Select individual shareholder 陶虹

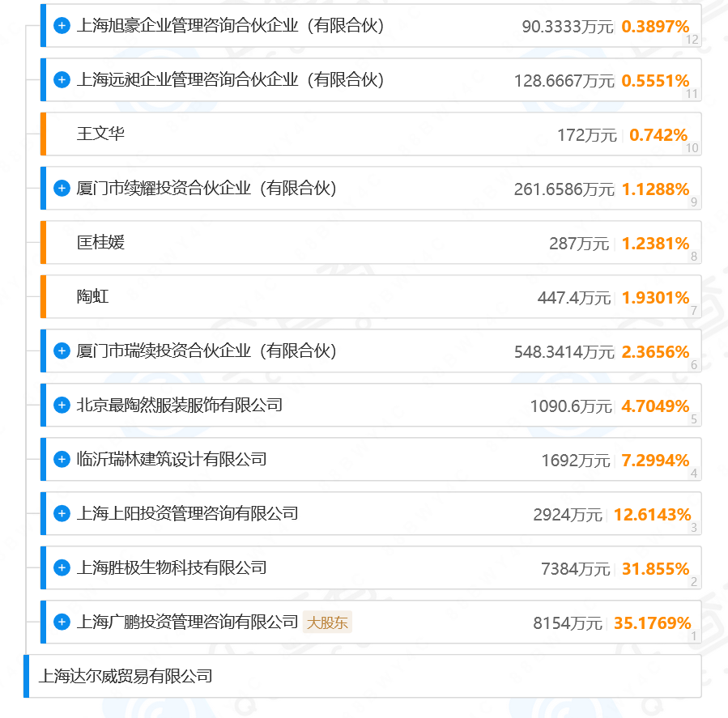pyautogui.click(x=92, y=297)
